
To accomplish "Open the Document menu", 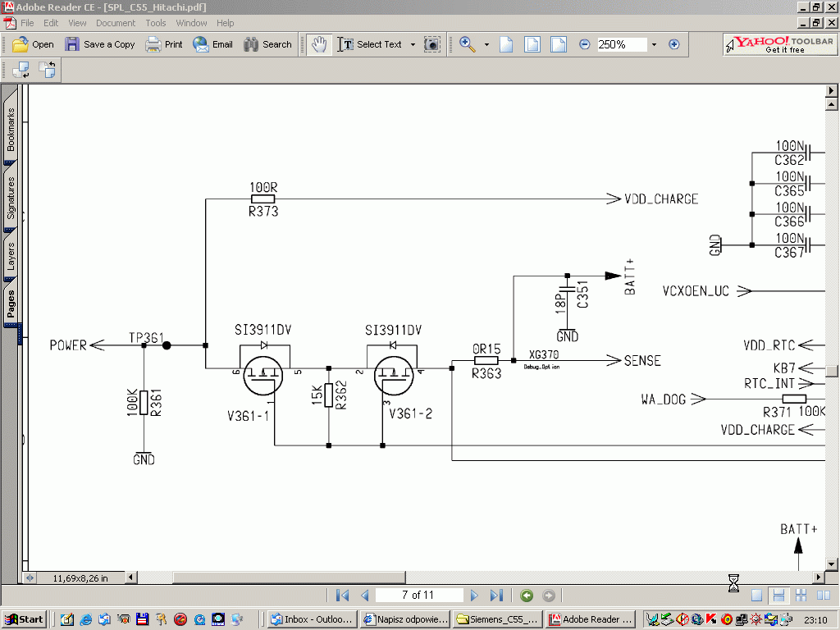I will pos(116,23).
